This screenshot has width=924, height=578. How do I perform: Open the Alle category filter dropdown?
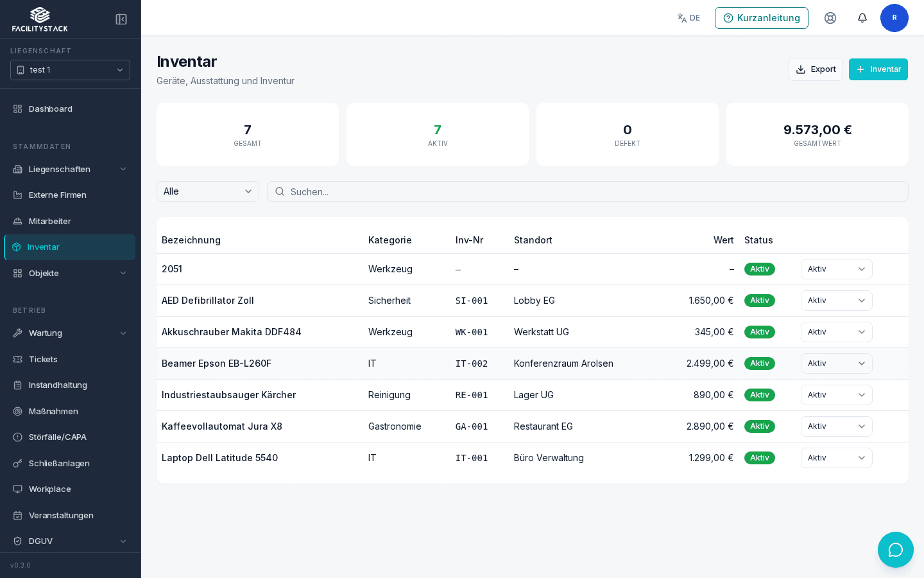point(208,191)
